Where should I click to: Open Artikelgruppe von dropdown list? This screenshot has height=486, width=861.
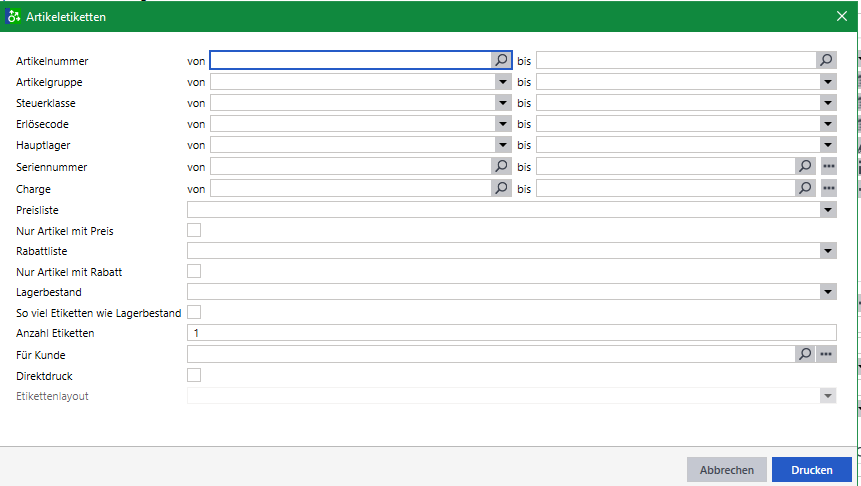pyautogui.click(x=502, y=82)
